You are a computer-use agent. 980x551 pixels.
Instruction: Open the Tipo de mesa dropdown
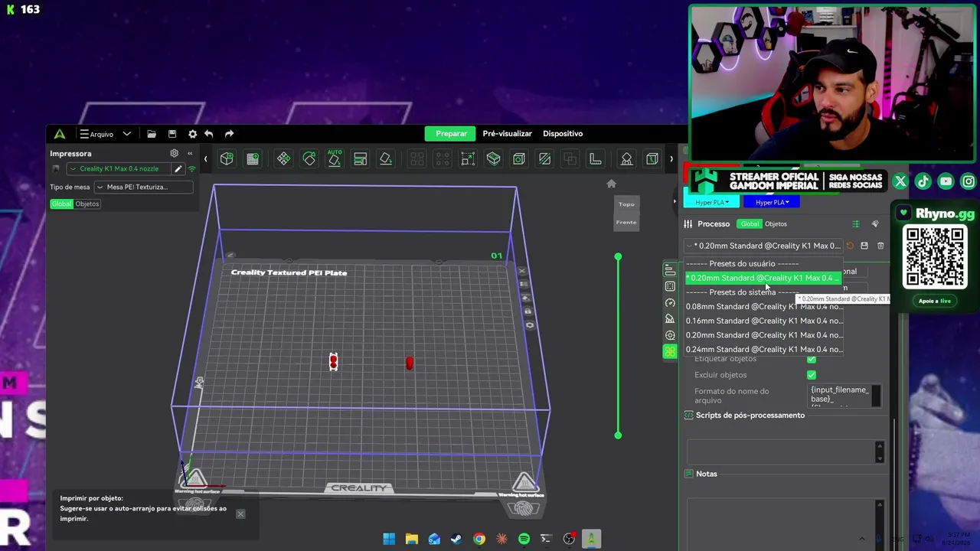pyautogui.click(x=143, y=187)
